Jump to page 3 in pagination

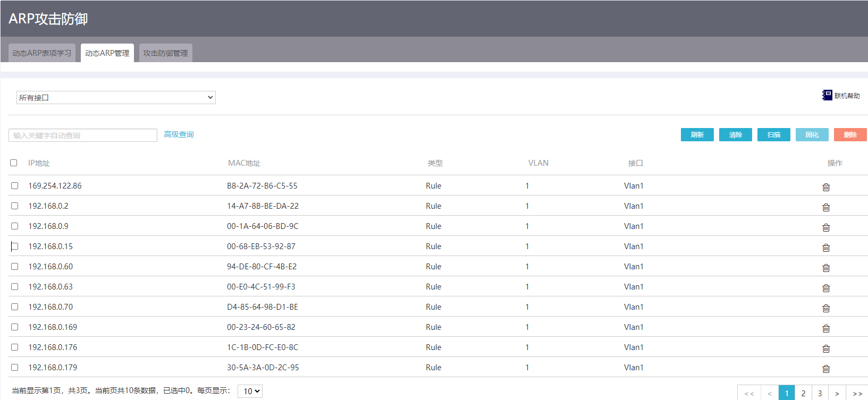point(820,393)
